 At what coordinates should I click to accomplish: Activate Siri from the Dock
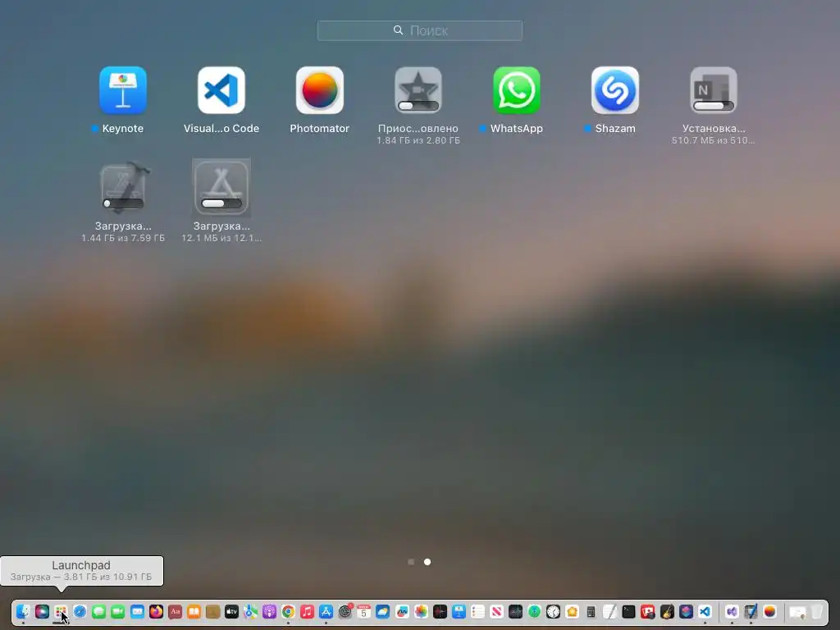point(42,611)
